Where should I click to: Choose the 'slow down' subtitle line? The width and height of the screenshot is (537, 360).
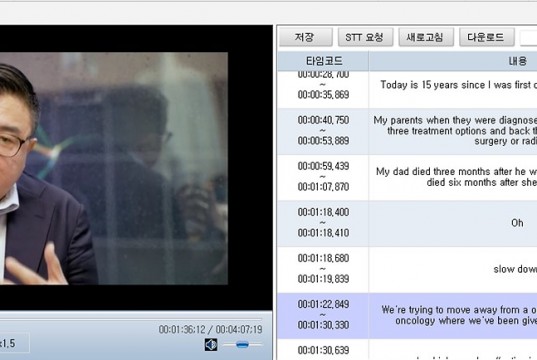pyautogui.click(x=515, y=269)
